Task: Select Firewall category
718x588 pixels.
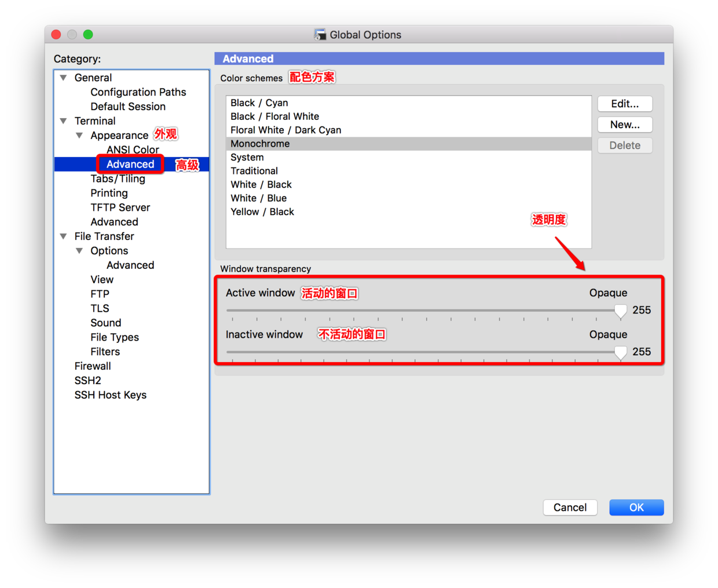Action: [x=93, y=366]
